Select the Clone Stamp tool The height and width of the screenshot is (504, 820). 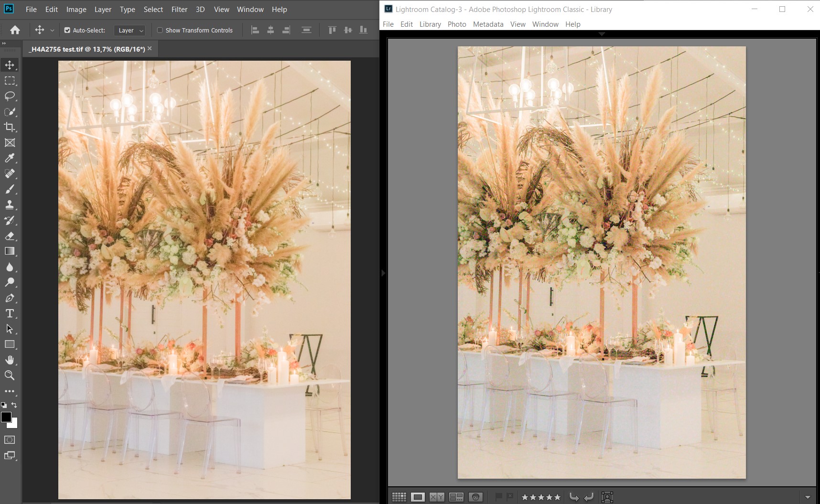(x=10, y=204)
